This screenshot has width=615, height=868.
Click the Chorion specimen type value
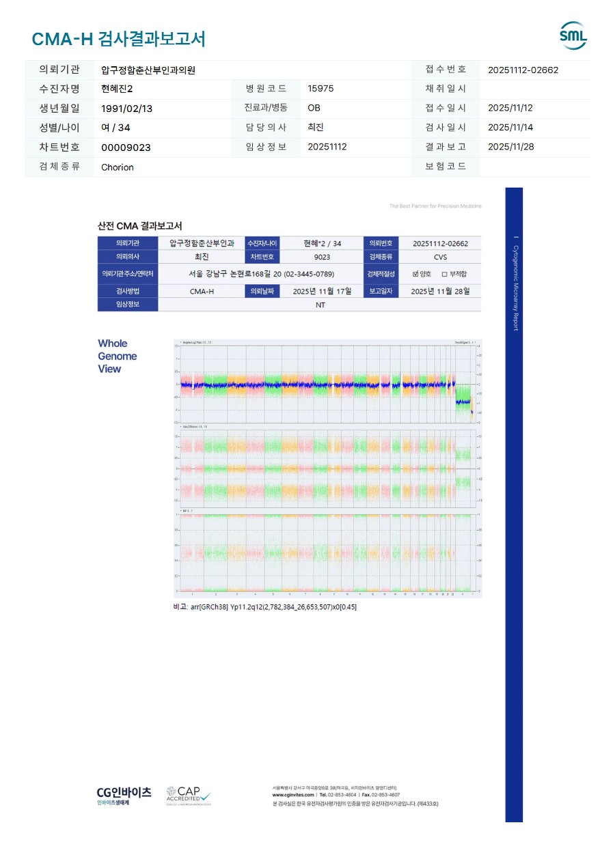pos(118,167)
